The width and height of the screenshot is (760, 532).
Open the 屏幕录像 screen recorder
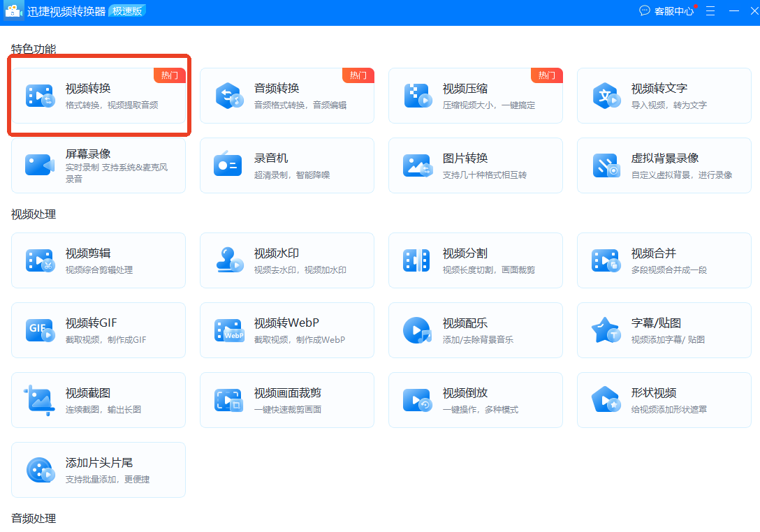98,165
